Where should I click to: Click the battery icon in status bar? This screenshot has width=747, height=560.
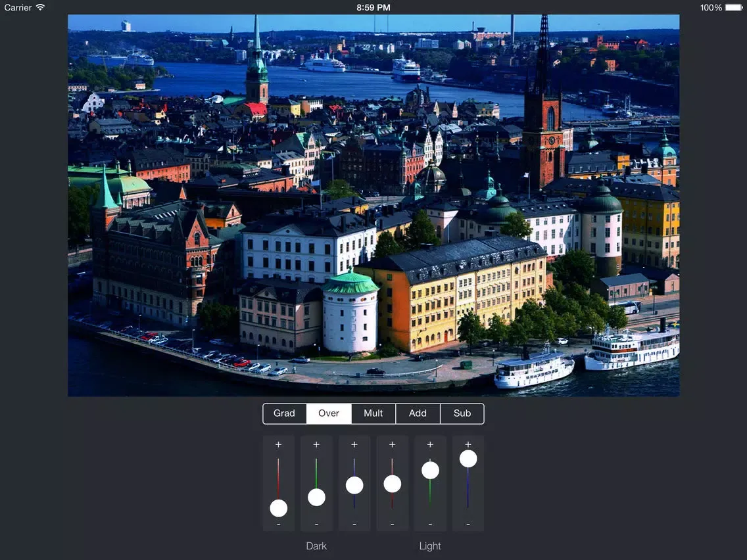pos(734,7)
